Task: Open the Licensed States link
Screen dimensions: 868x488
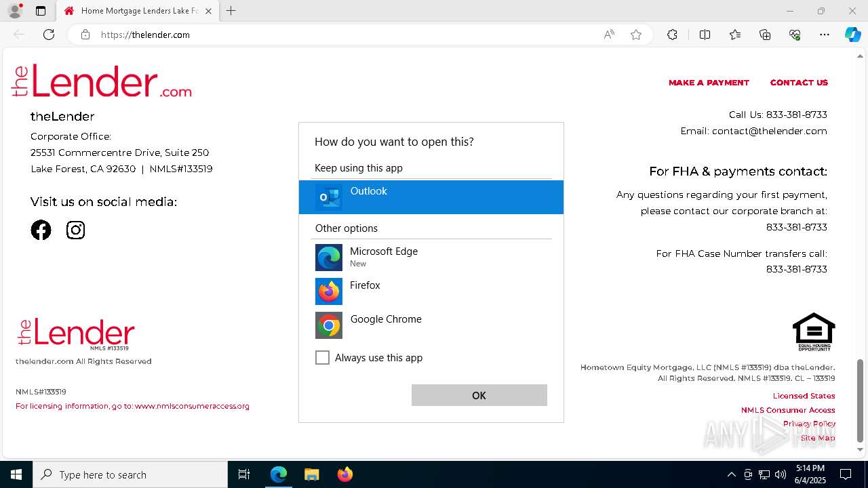Action: click(x=804, y=396)
